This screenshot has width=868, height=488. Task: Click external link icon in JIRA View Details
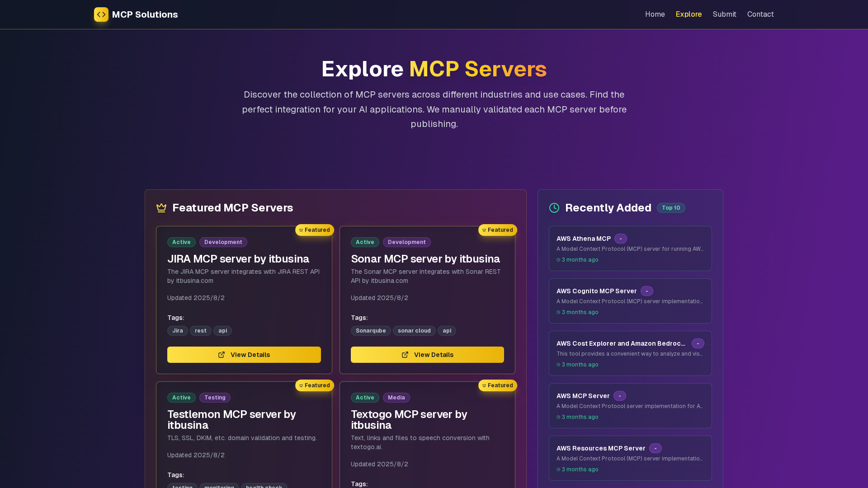point(222,355)
